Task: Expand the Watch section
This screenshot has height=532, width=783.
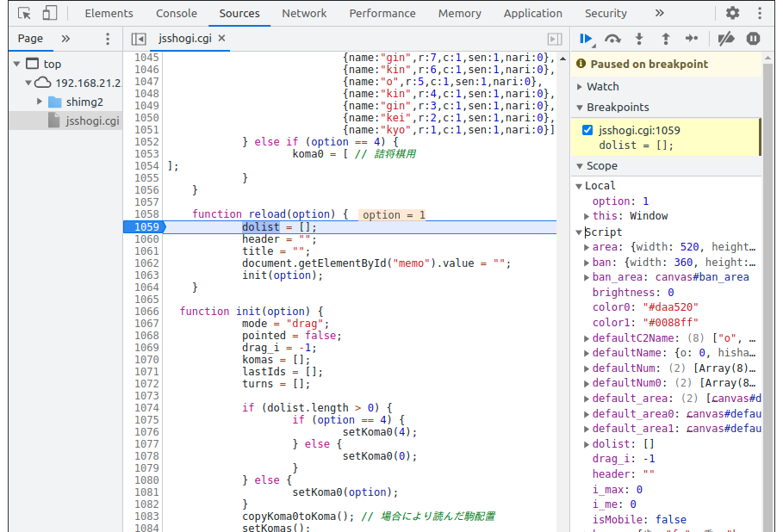Action: click(602, 86)
